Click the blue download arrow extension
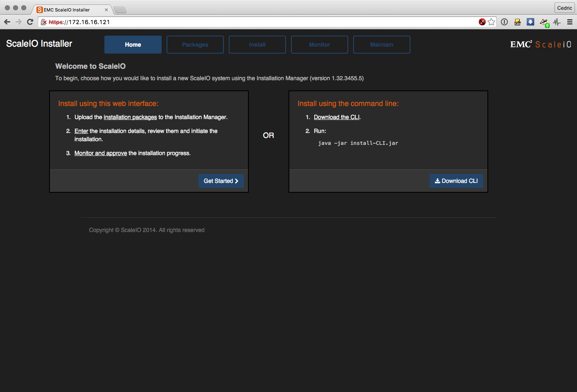The height and width of the screenshot is (392, 577). coord(530,22)
